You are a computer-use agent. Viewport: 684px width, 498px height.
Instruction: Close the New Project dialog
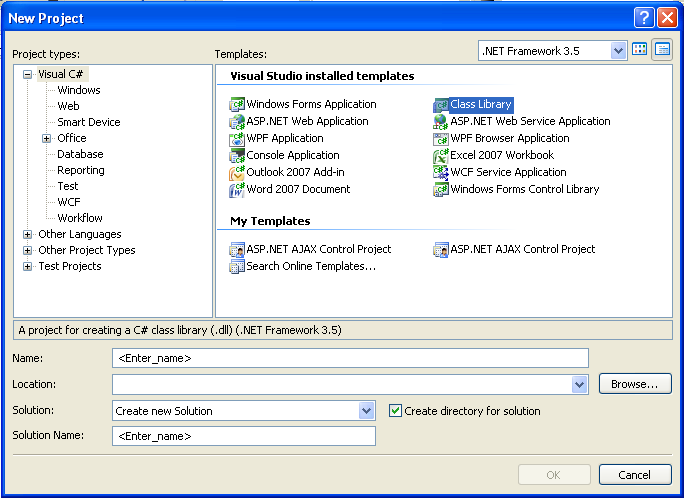[x=667, y=18]
